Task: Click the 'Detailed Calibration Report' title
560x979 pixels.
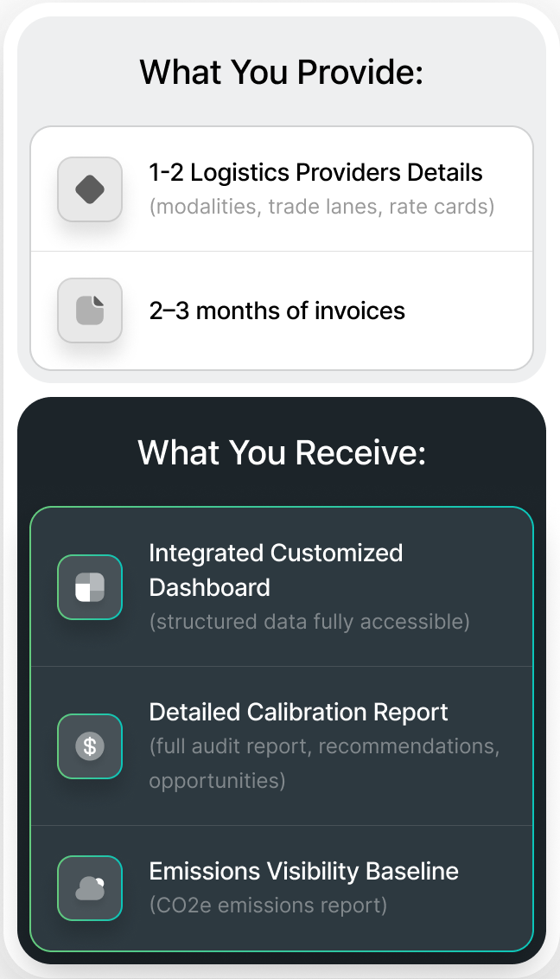Action: 298,713
